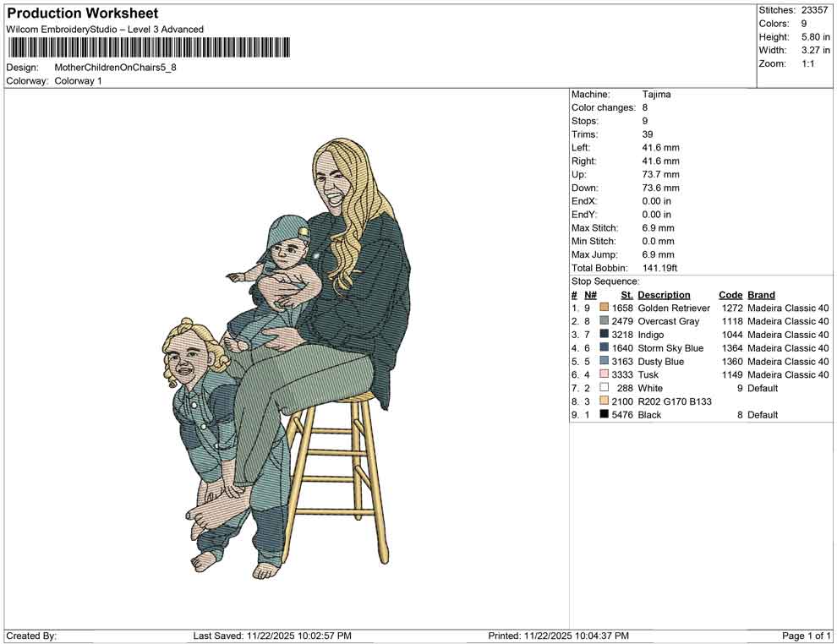Click the Code column header
The height and width of the screenshot is (644, 837).
click(x=730, y=294)
